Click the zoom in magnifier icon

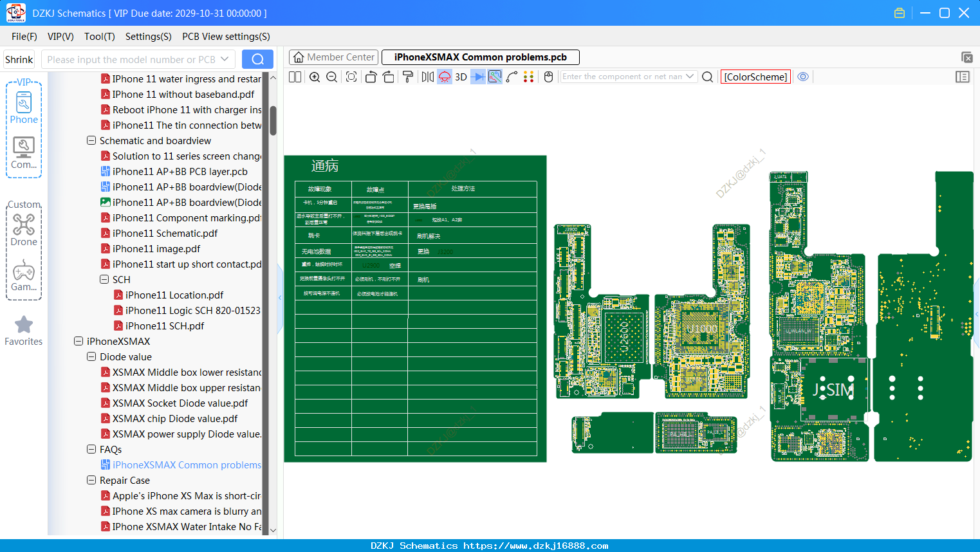[x=315, y=77]
